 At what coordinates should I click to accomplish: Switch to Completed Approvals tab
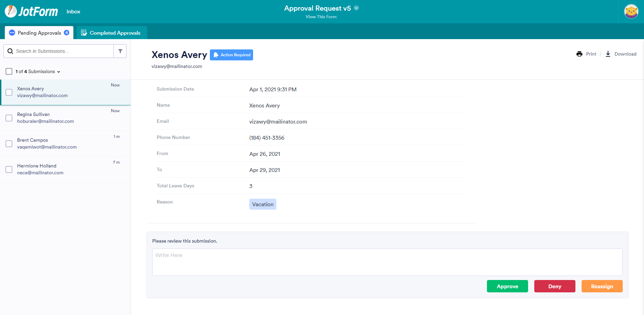tap(111, 33)
